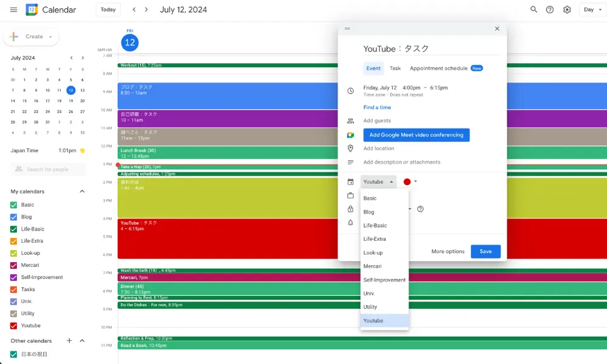
Task: Click the location pin icon
Action: 350,149
